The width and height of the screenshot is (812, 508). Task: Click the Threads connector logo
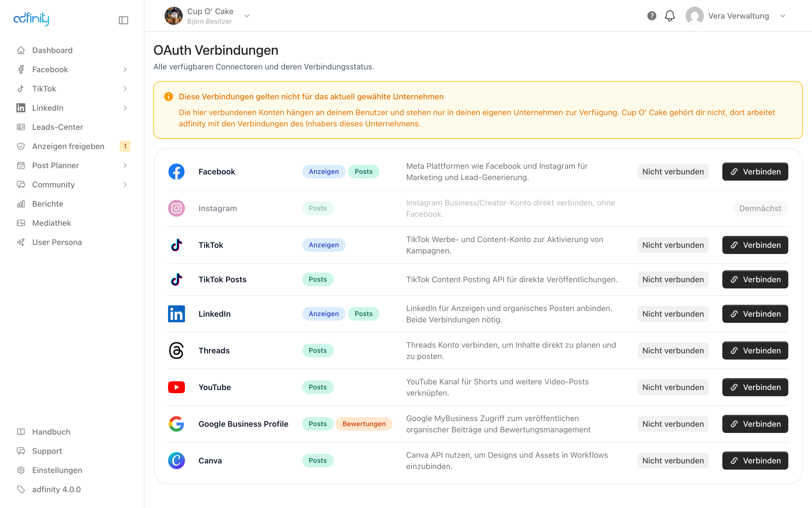point(176,351)
